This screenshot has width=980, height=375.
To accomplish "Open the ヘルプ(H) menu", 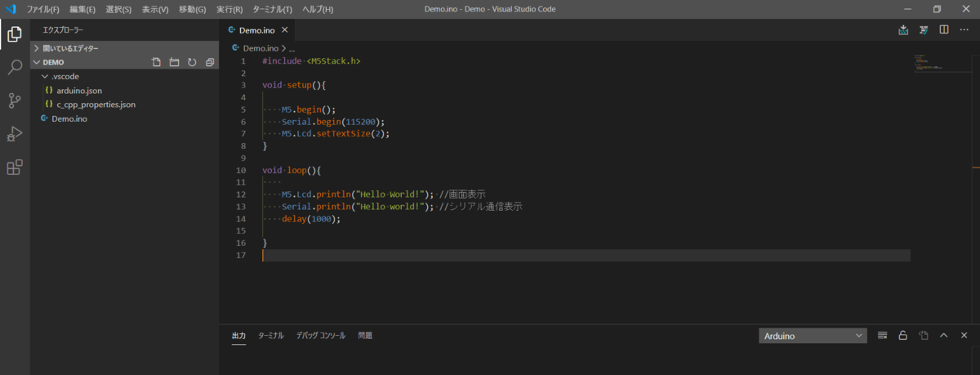I will (x=318, y=9).
